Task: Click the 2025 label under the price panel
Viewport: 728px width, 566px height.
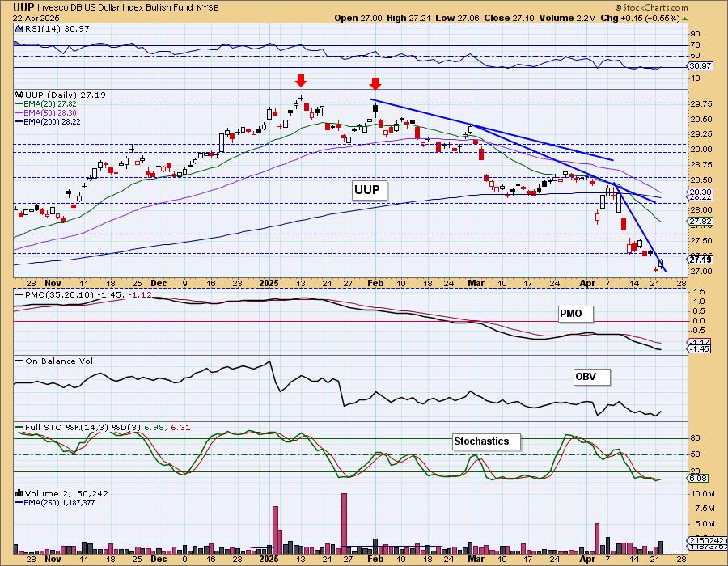Action: pos(269,283)
